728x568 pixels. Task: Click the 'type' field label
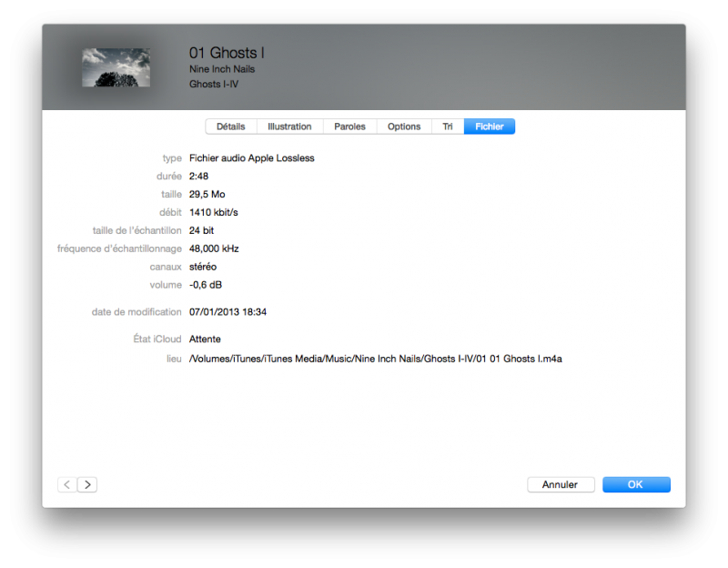click(172, 158)
